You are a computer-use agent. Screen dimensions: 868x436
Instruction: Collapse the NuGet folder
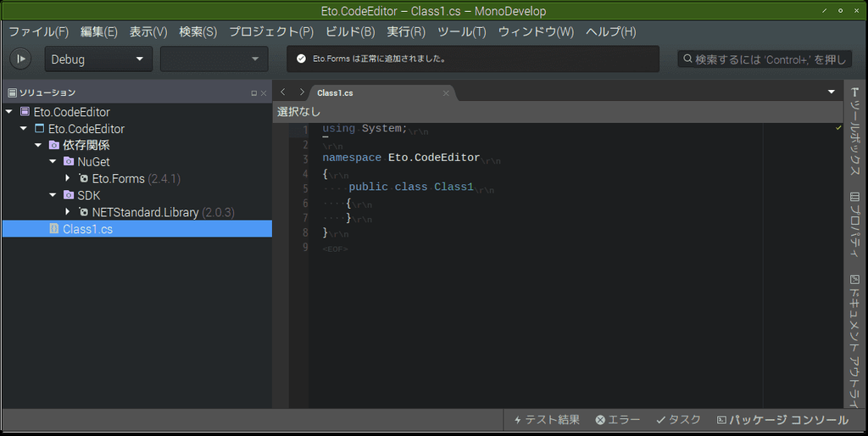pyautogui.click(x=53, y=162)
